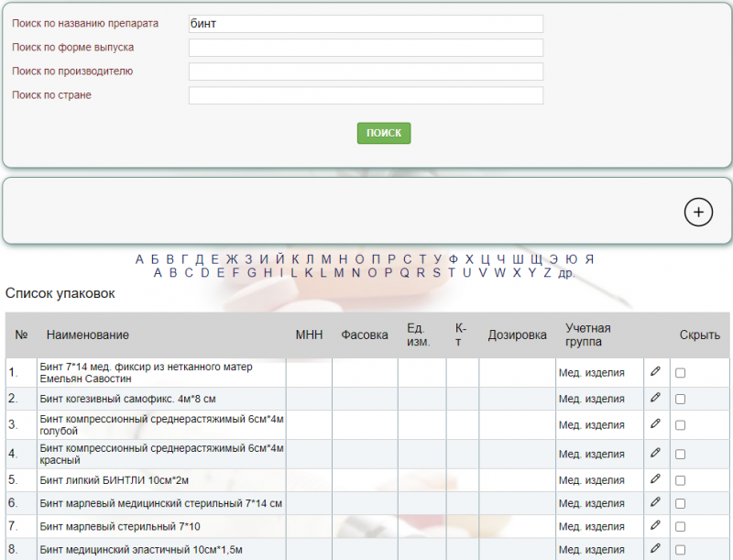Tick hide checkbox for row 1
The image size is (733, 560).
pos(680,373)
